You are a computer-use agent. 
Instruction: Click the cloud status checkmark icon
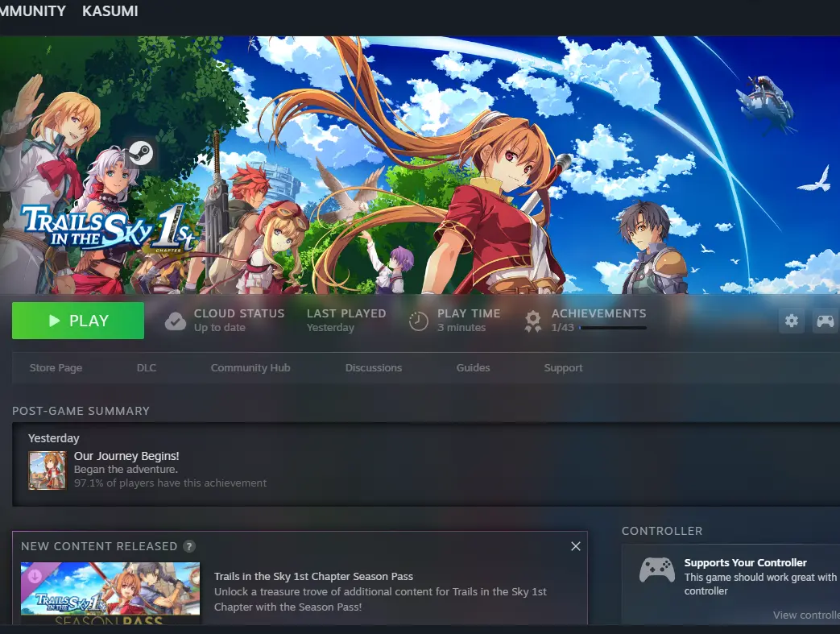tap(176, 321)
